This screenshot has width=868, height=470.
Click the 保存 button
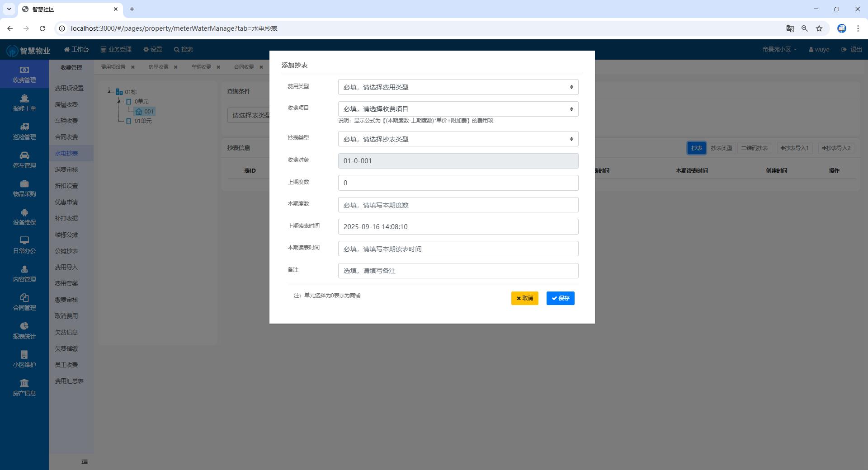[x=560, y=298]
